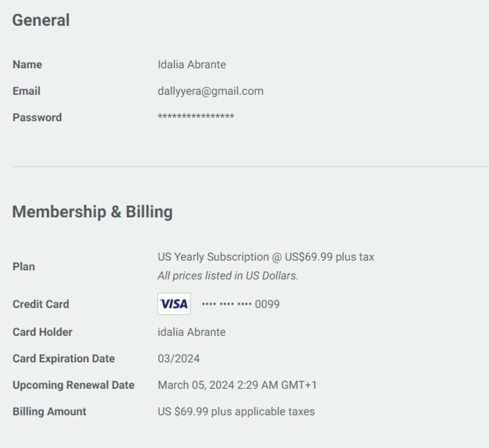Click the Credit Card field label

tap(41, 304)
